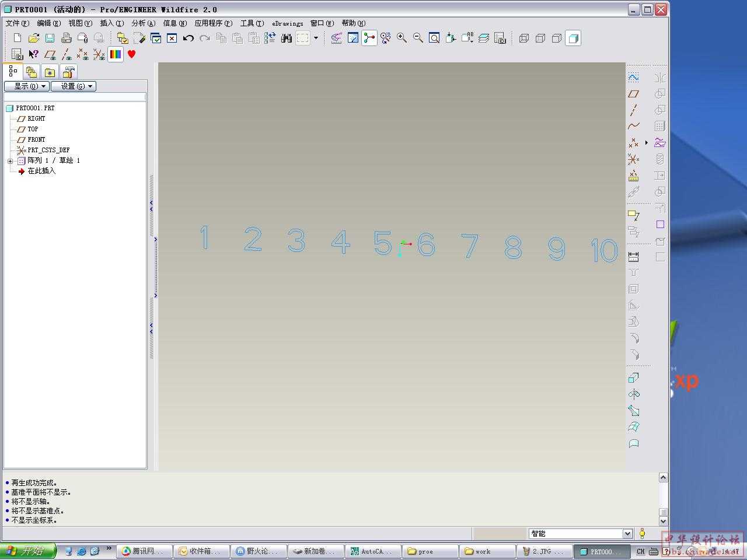
Task: Select the Sketch tool in right toolbar
Action: coord(633,78)
